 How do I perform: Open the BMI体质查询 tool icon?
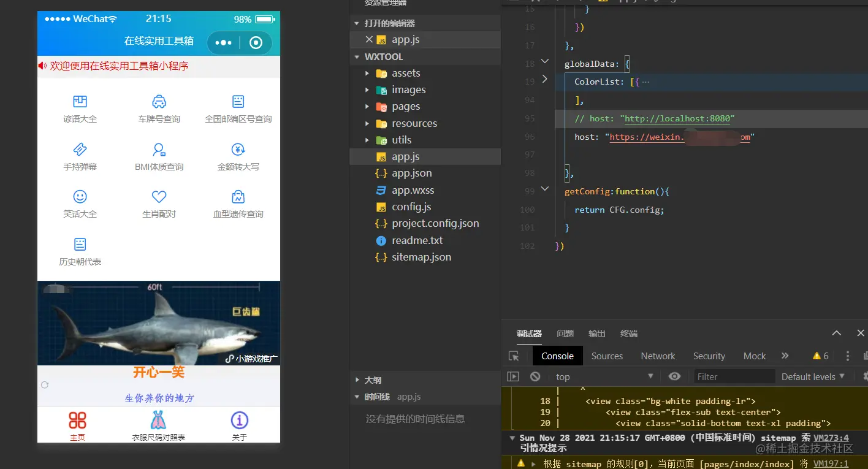(159, 148)
